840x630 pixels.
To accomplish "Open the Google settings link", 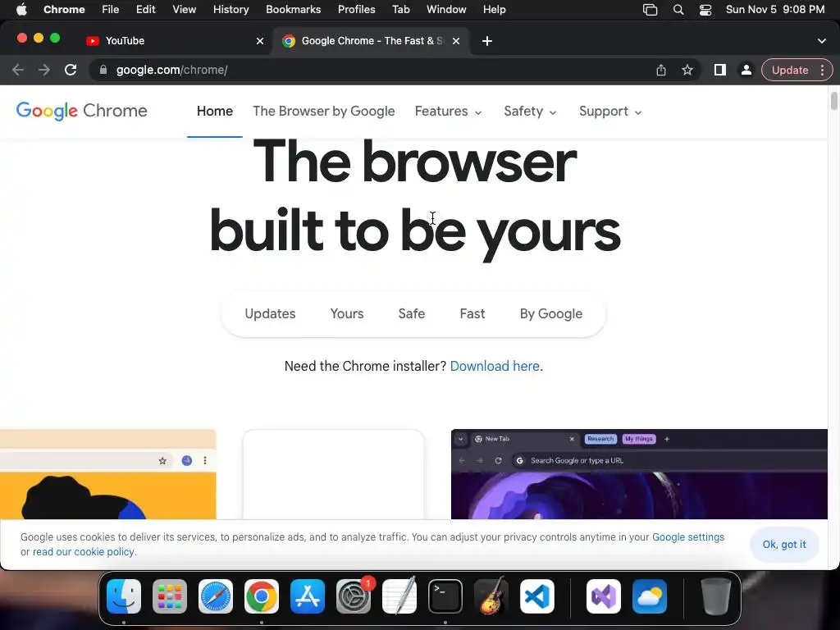I will tap(688, 537).
